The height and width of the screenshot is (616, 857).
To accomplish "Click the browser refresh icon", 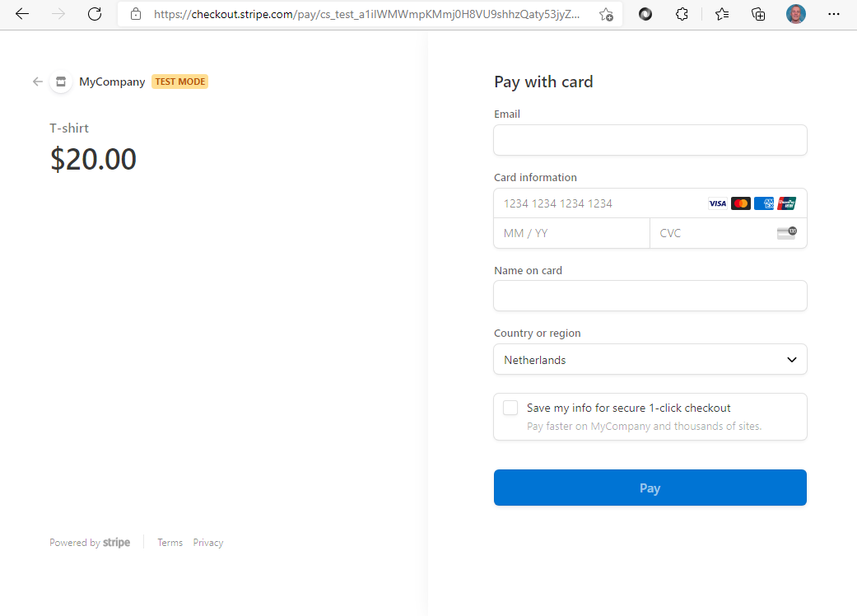I will click(x=94, y=14).
